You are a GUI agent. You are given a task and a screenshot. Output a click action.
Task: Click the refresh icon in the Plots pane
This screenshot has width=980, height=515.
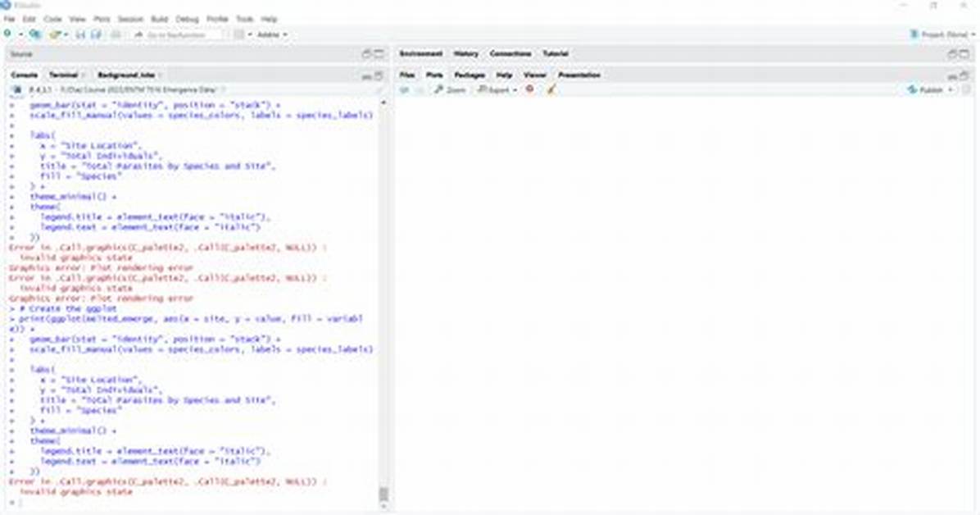967,90
